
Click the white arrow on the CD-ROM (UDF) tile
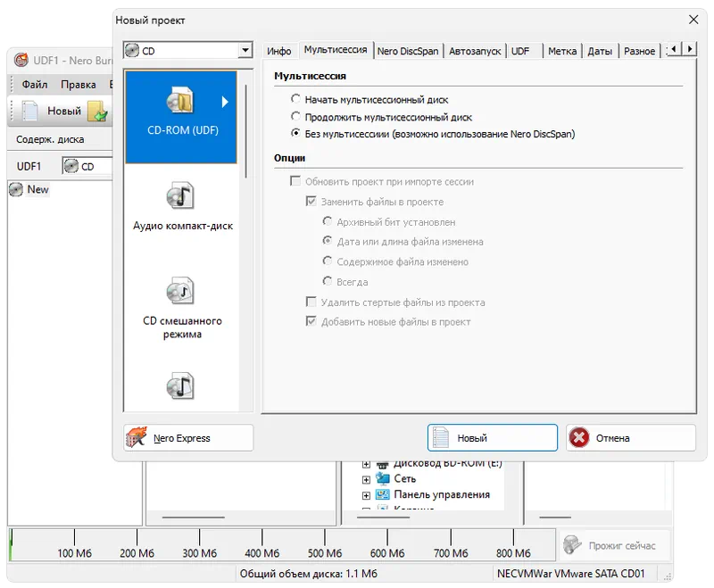pos(225,102)
